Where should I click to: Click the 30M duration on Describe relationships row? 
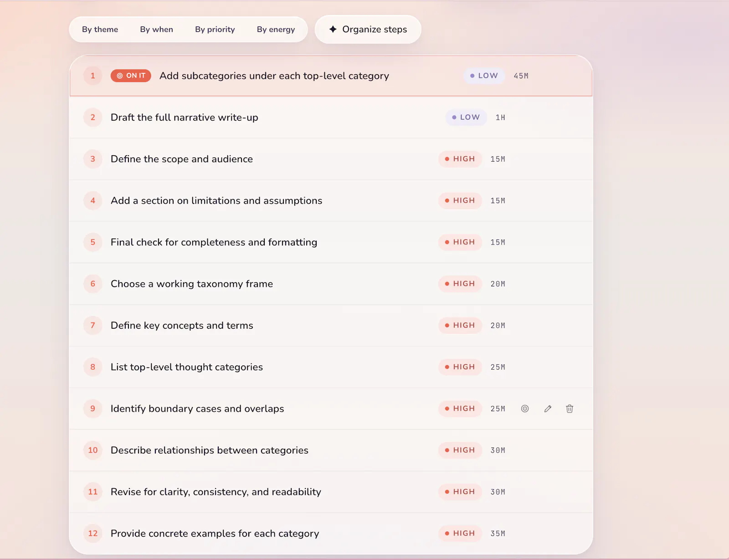[x=498, y=450]
